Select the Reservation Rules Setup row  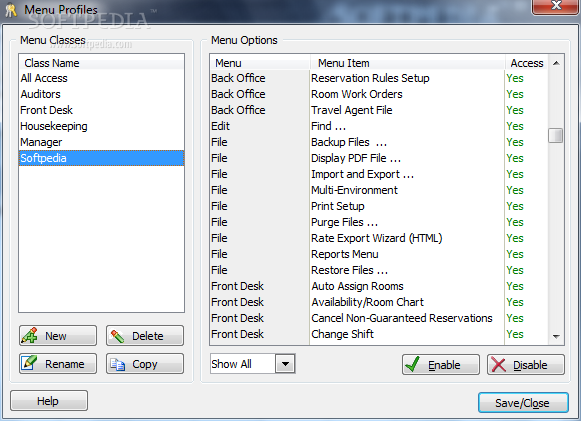pyautogui.click(x=379, y=78)
